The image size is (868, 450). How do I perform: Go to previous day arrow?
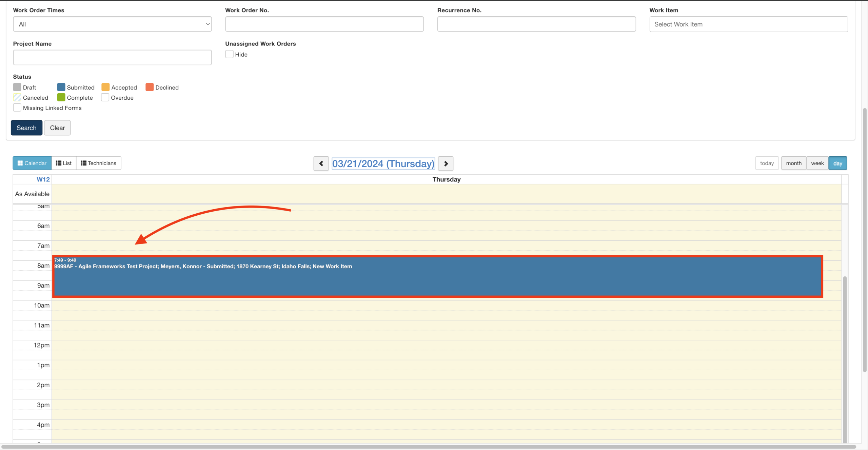(x=321, y=163)
